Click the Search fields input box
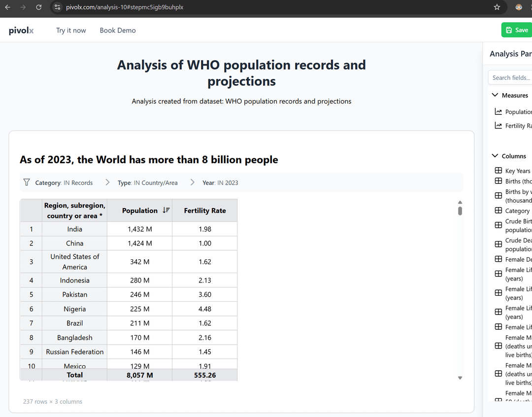 point(511,78)
